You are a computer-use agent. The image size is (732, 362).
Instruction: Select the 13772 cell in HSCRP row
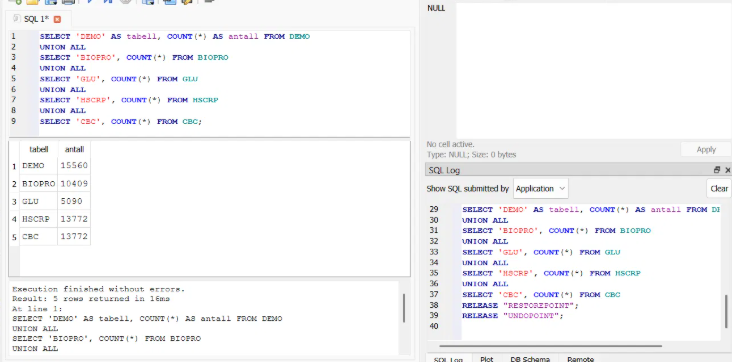tap(74, 219)
